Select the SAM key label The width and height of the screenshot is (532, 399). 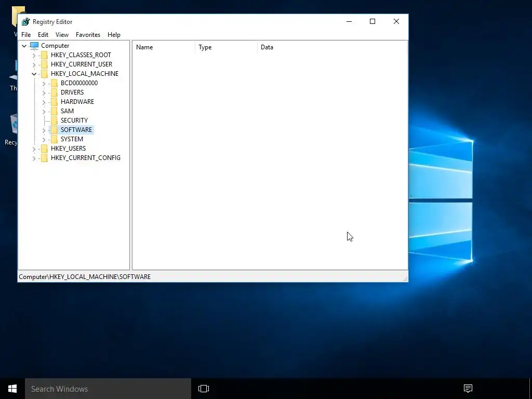pyautogui.click(x=67, y=111)
